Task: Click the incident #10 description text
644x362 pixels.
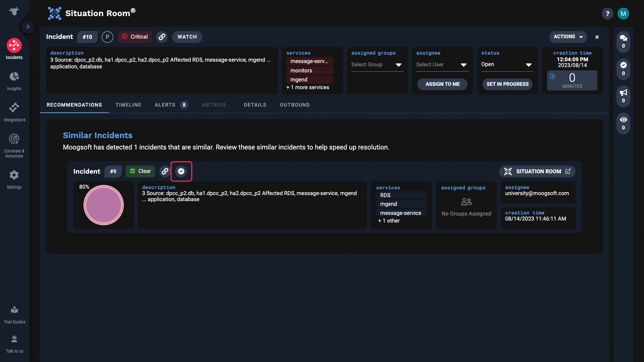Action: tap(160, 63)
